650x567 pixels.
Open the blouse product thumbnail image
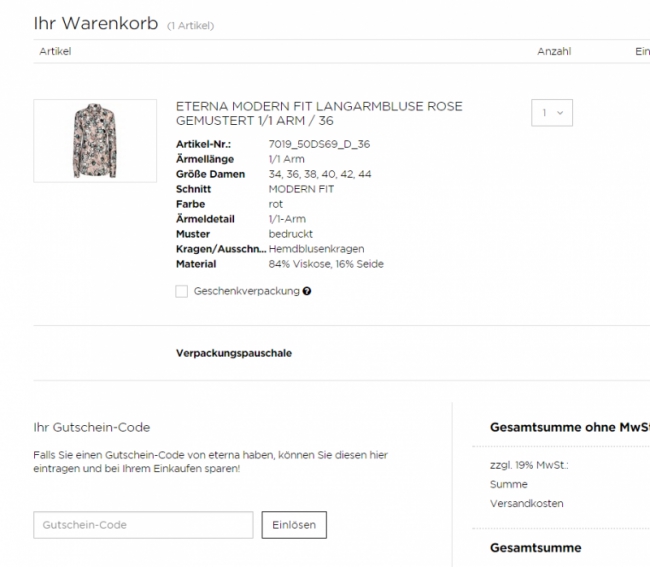95,141
